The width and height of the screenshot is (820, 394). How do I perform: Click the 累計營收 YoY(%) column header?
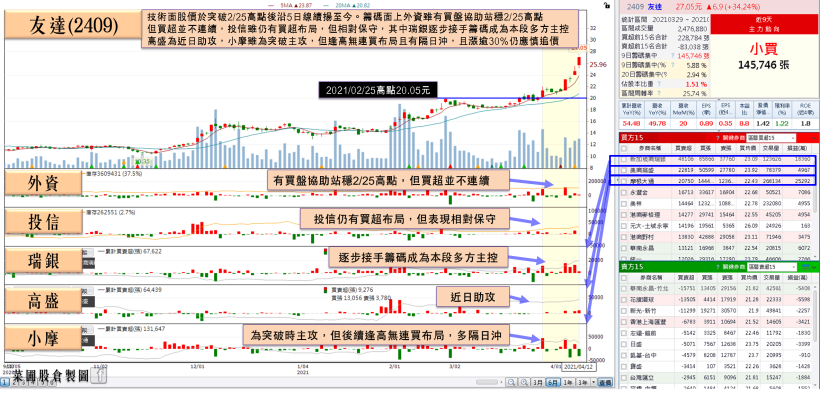[632, 109]
